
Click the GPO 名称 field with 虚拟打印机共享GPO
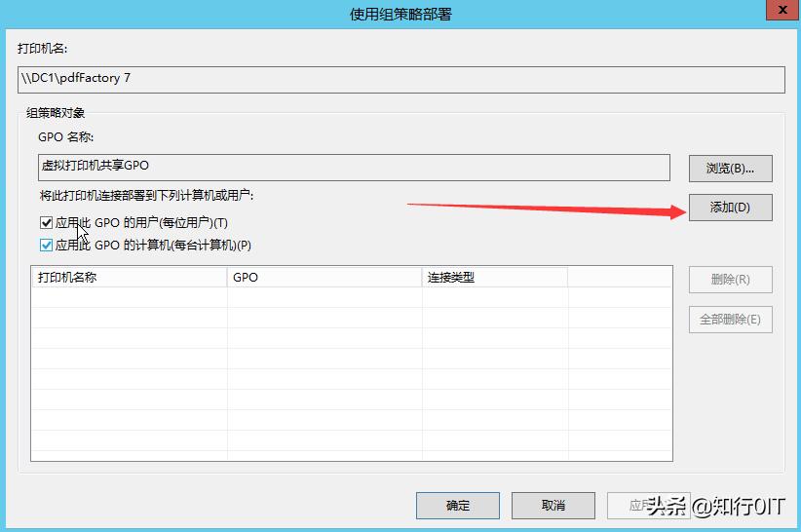pyautogui.click(x=354, y=168)
